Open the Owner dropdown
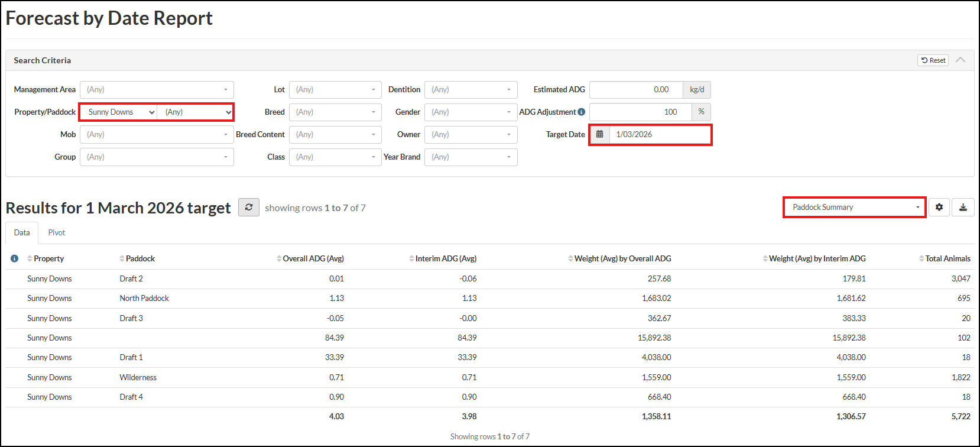Viewport: 980px width, 447px height. click(x=471, y=135)
